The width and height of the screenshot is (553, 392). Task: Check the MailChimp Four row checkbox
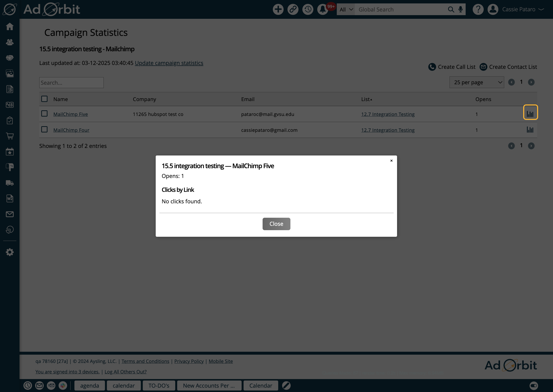pos(44,129)
